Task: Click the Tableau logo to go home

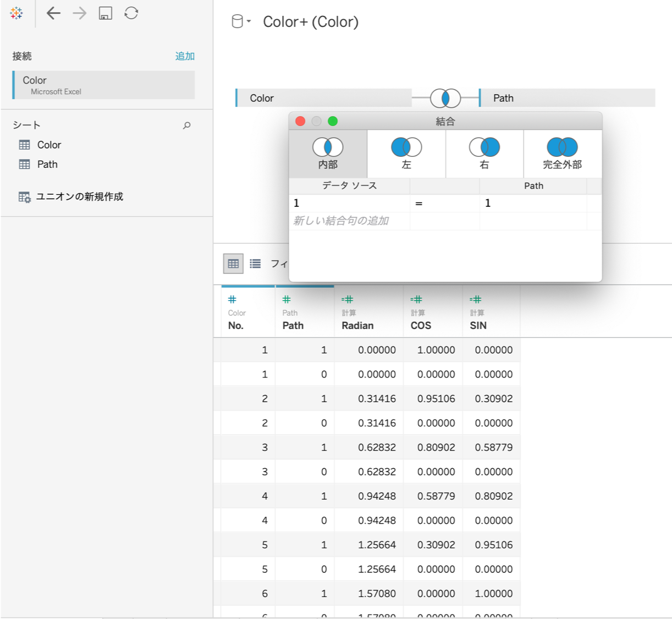Action: tap(16, 13)
